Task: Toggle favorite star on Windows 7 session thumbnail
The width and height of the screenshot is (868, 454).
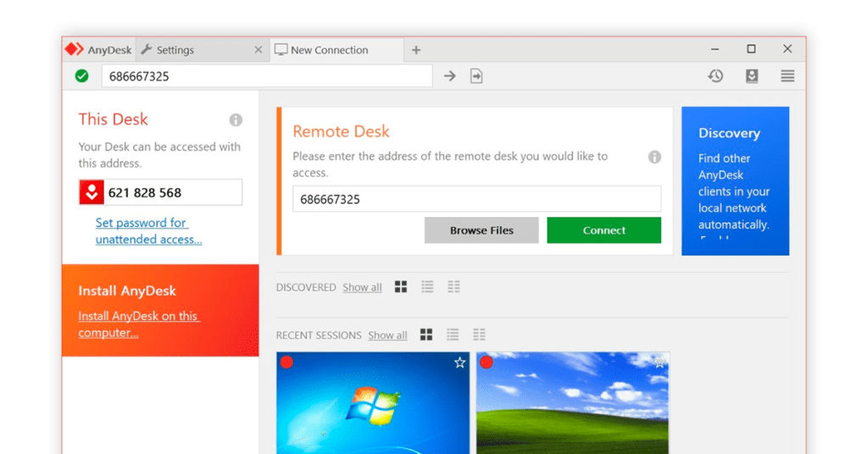Action: tap(459, 363)
